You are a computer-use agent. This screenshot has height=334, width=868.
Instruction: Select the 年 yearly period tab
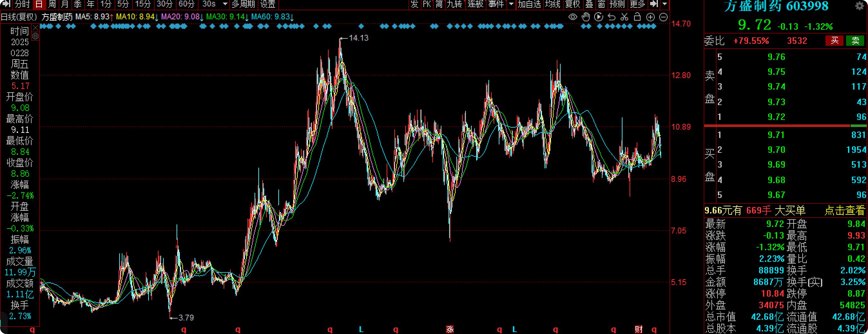coord(90,4)
